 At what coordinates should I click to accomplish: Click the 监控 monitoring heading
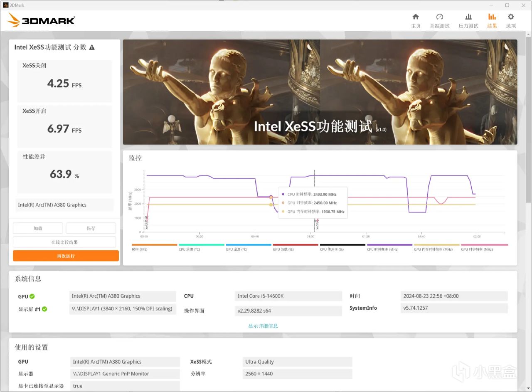point(135,158)
